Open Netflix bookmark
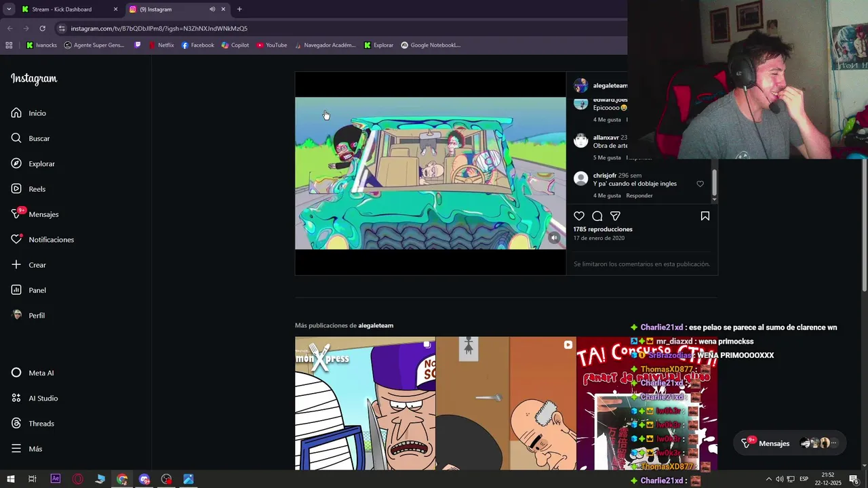The image size is (868, 488). click(161, 45)
